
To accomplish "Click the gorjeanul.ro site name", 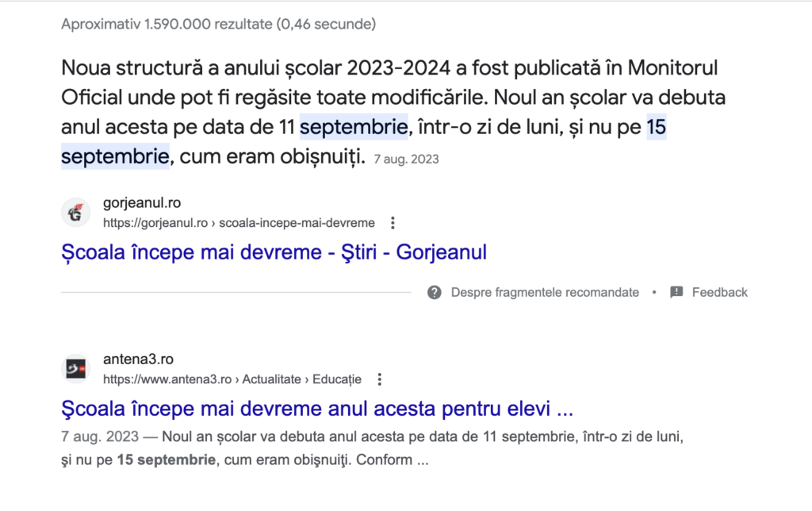I will coord(142,203).
